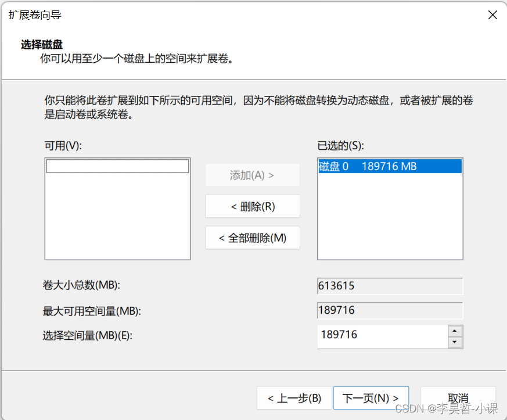
Task: Go back using the 上一步(B) button
Action: coord(294,398)
